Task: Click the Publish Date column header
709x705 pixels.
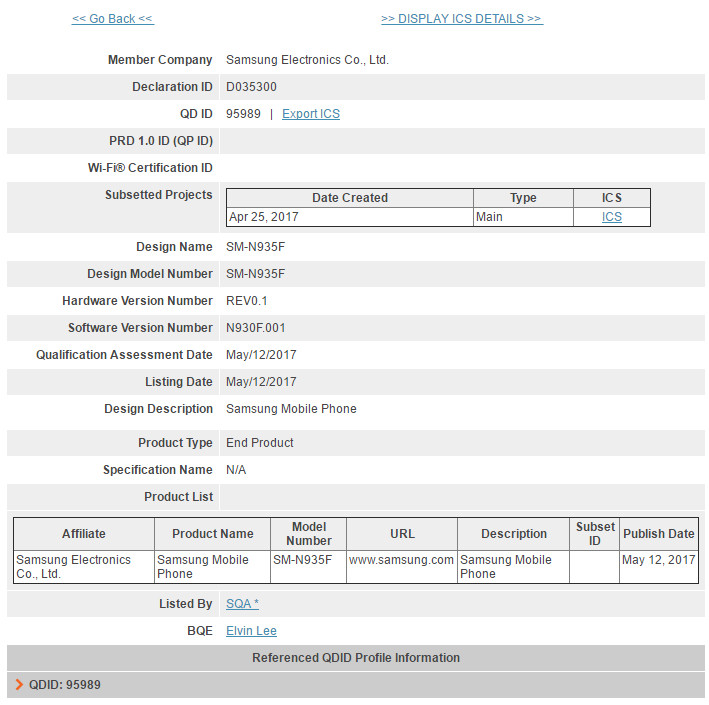Action: 659,534
